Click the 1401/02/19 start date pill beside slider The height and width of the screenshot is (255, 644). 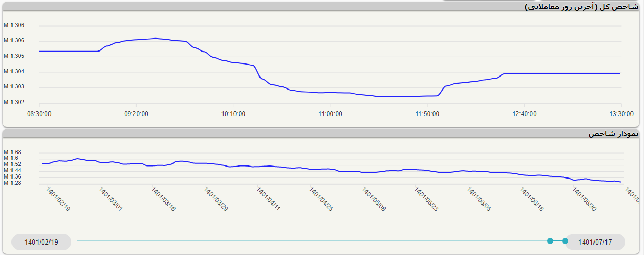(x=41, y=242)
